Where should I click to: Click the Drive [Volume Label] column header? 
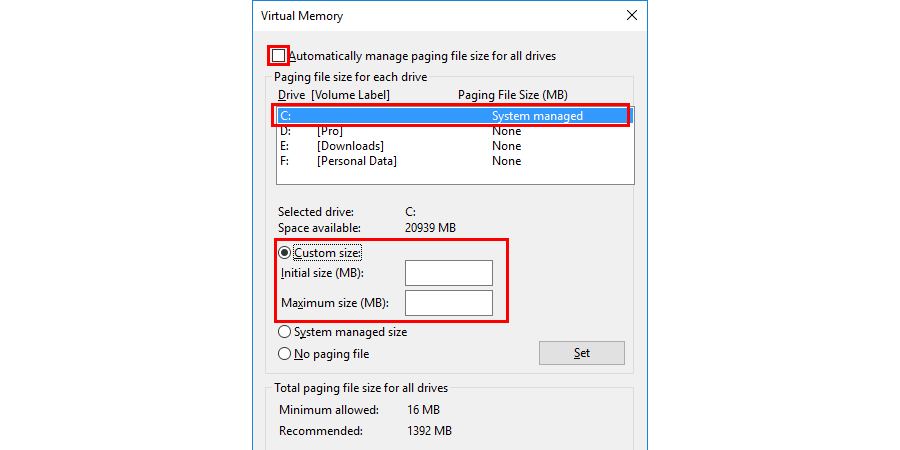(x=334, y=95)
